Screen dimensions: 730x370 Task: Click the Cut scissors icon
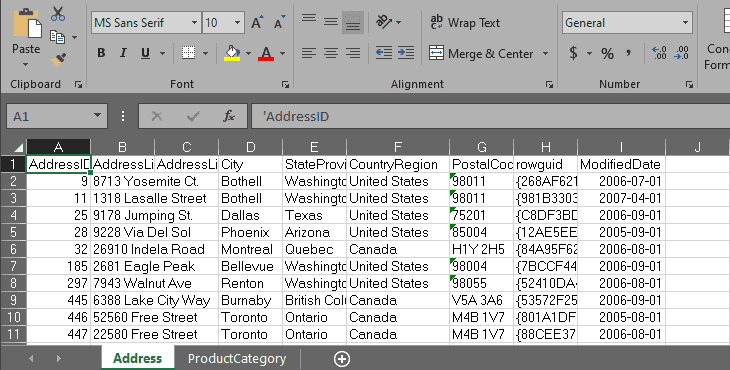pos(58,14)
